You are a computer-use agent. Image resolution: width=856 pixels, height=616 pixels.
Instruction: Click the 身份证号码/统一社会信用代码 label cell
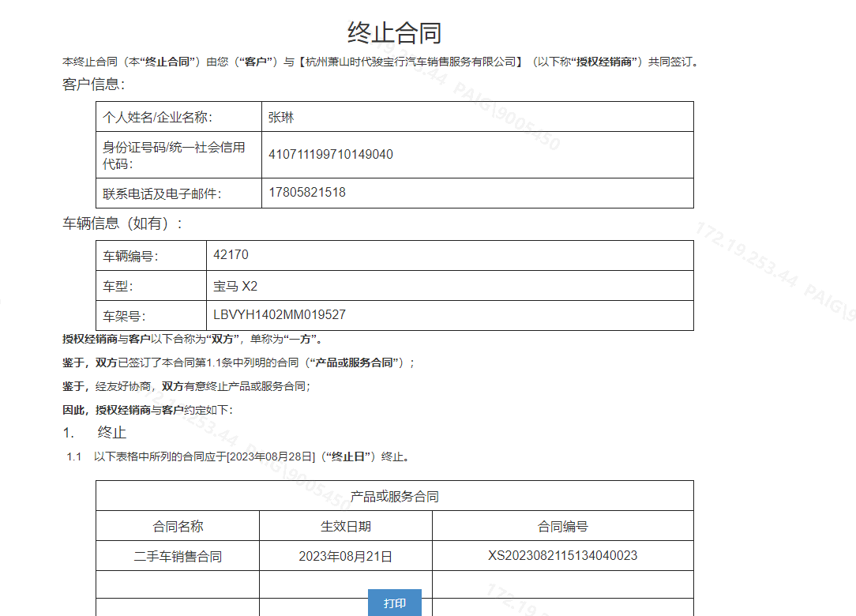click(178, 155)
